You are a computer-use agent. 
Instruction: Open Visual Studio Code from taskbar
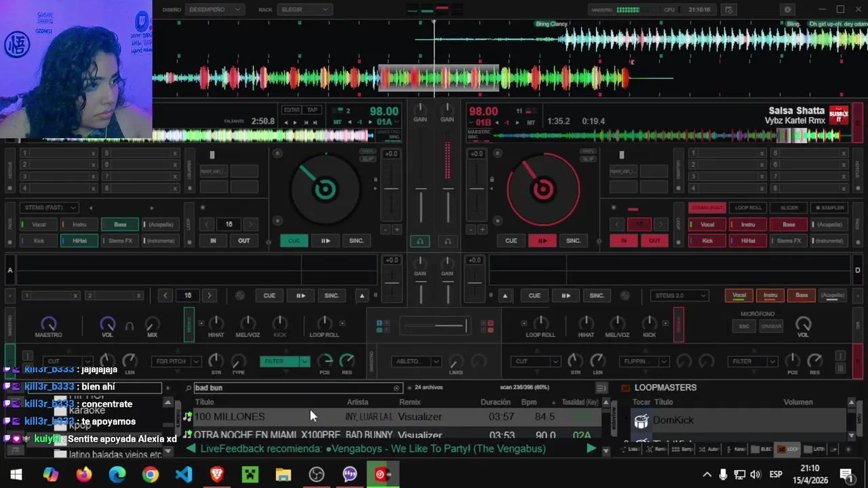click(x=184, y=474)
